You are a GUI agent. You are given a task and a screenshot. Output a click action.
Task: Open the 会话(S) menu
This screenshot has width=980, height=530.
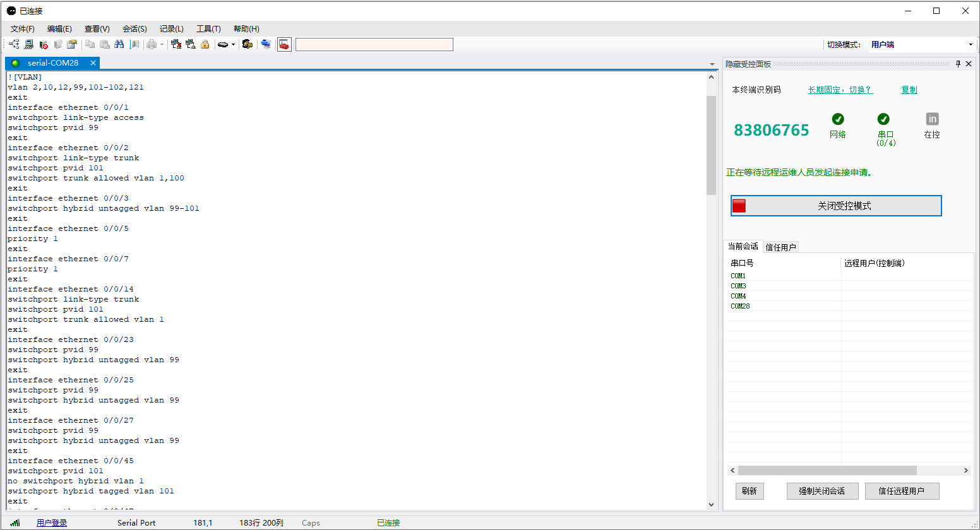coord(134,28)
